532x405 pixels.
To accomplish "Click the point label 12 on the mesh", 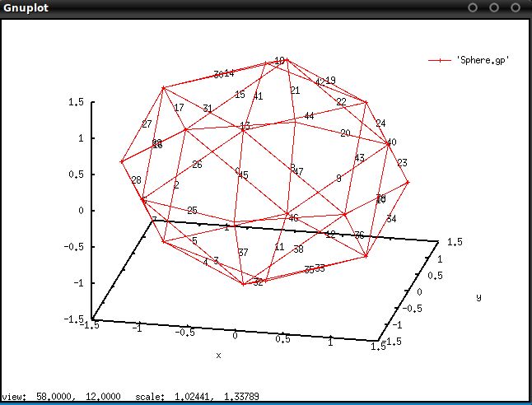I will coord(330,235).
